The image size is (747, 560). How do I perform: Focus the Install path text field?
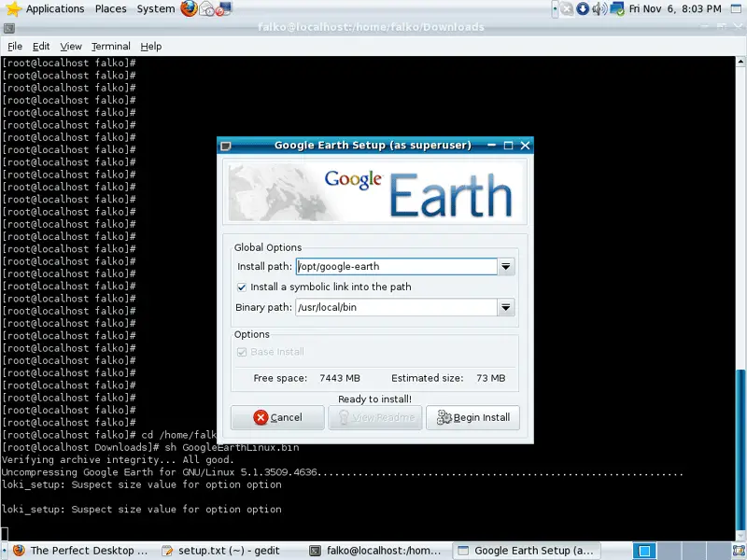(x=396, y=267)
